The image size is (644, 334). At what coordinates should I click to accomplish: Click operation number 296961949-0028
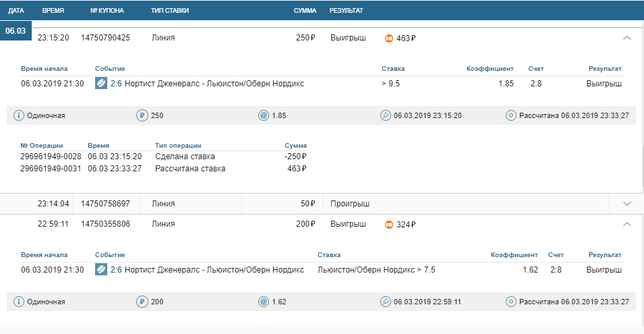tap(51, 157)
